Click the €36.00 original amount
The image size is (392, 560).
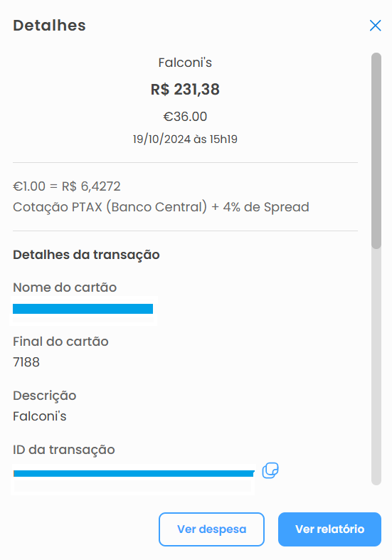(185, 117)
